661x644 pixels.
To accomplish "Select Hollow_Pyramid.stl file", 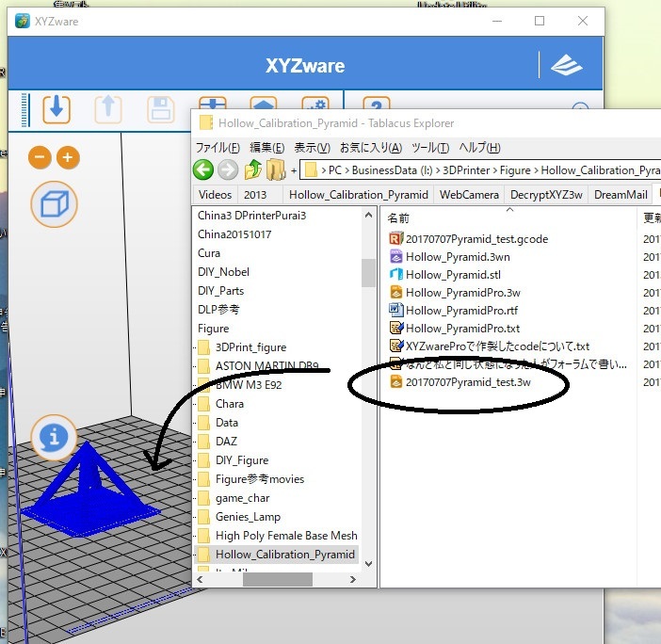I will point(453,275).
